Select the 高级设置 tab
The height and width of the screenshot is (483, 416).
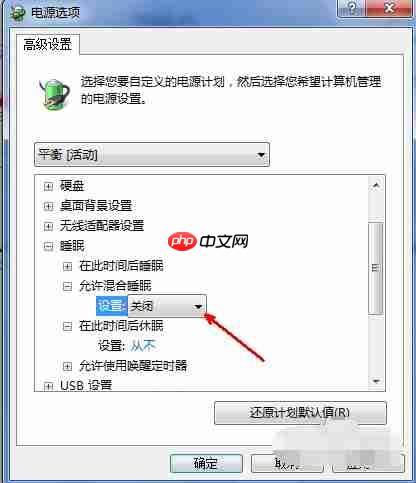click(x=47, y=45)
